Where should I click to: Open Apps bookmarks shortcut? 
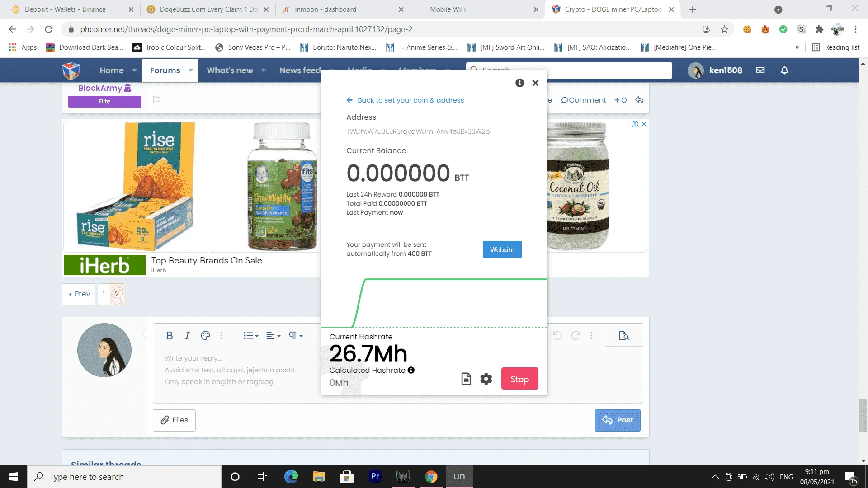(x=23, y=47)
